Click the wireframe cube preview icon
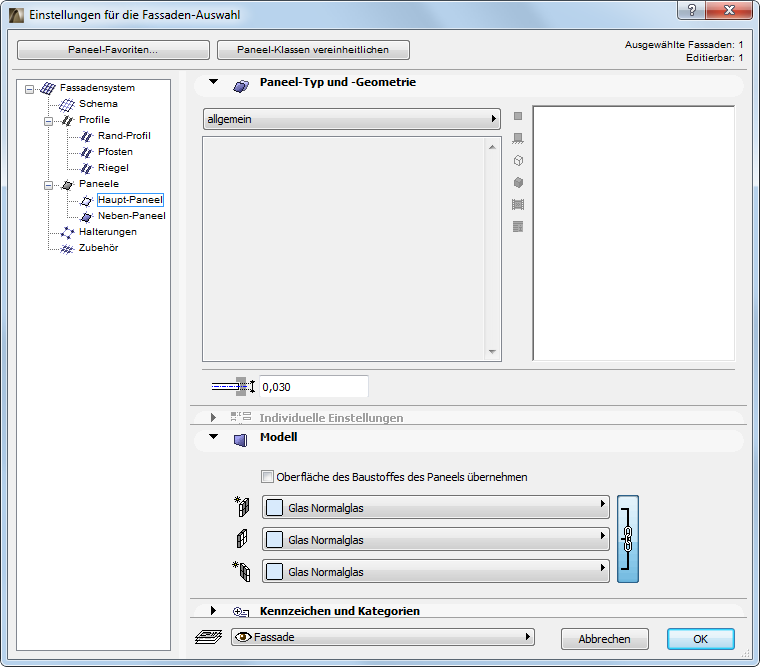 click(518, 160)
